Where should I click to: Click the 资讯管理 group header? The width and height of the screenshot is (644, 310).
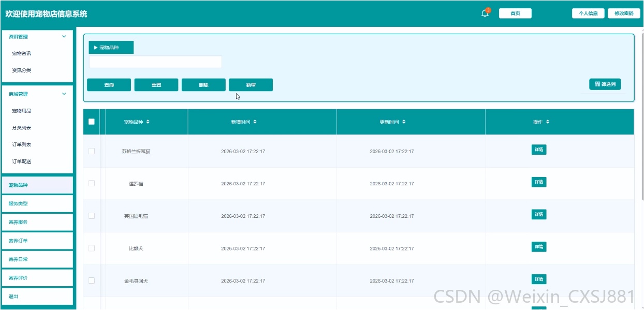(x=37, y=37)
